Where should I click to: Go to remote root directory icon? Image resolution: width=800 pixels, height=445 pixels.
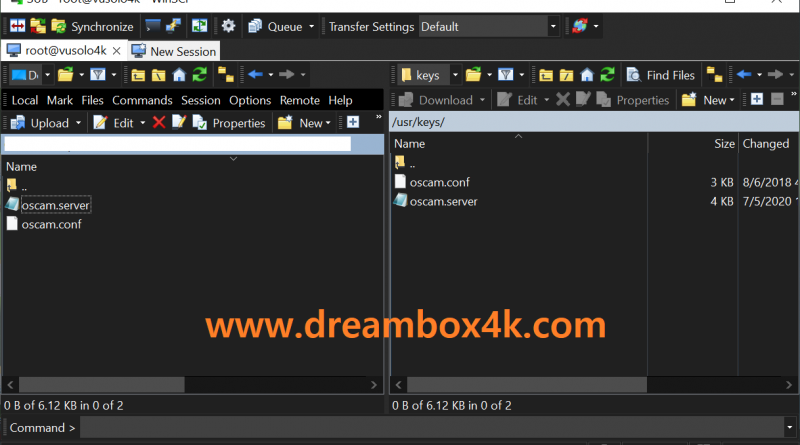click(566, 76)
